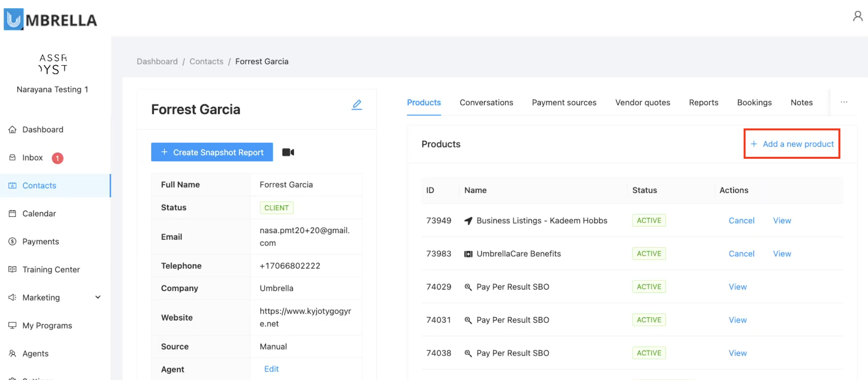The image size is (868, 380).
Task: Open the more tabs ellipsis menu
Action: click(844, 102)
